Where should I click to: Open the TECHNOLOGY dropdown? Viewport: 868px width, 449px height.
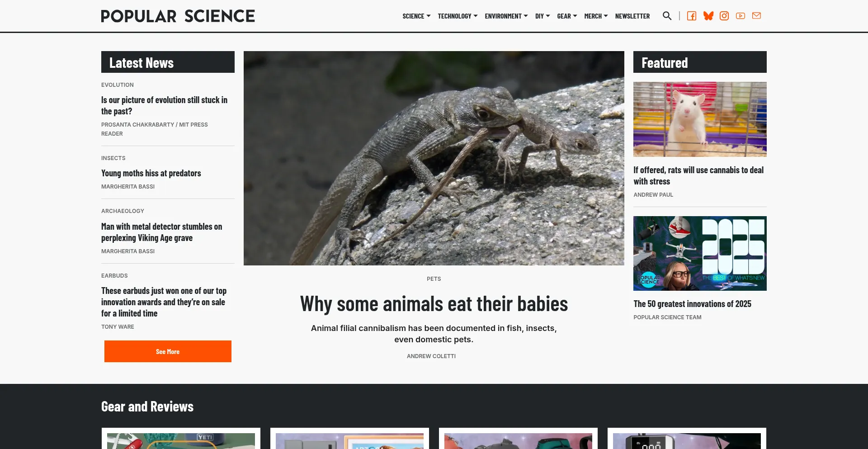[457, 16]
